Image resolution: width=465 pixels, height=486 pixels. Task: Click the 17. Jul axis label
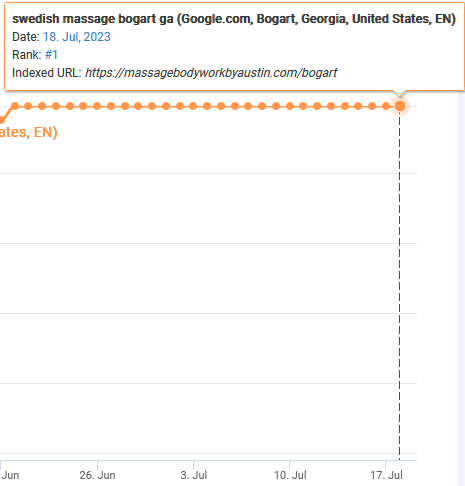(x=386, y=475)
